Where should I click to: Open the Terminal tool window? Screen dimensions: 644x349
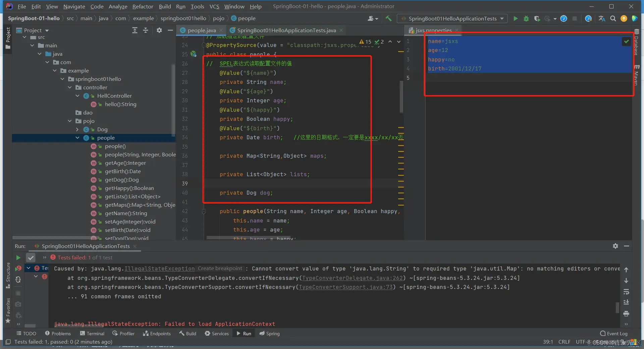pyautogui.click(x=92, y=334)
